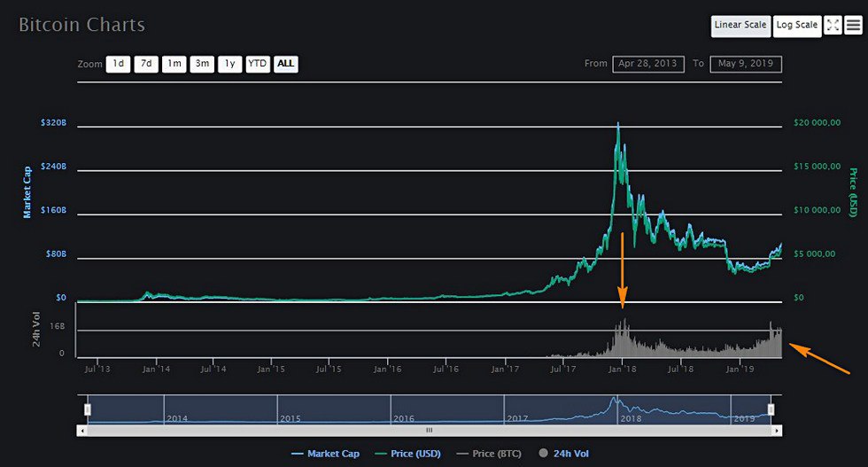Click the Jul '13 x-axis label
The width and height of the screenshot is (868, 467).
click(x=97, y=369)
